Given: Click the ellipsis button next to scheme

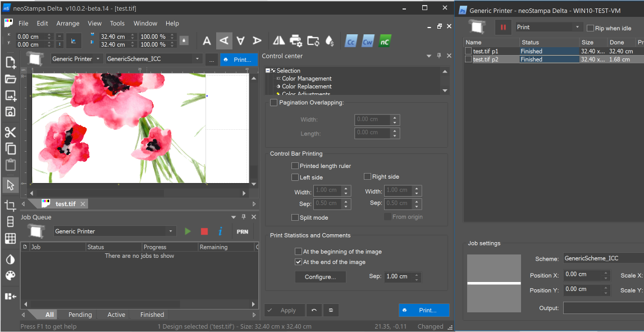Looking at the screenshot, I should pyautogui.click(x=212, y=60).
